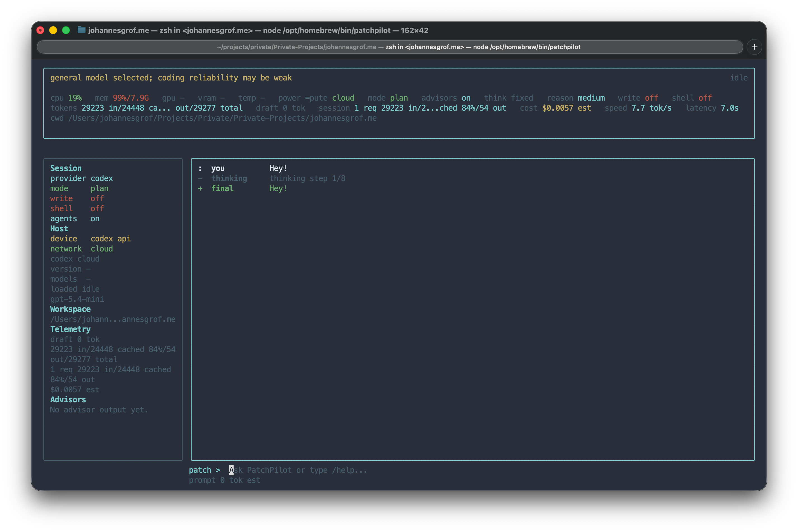Click the Session heading in sidebar
The image size is (798, 532).
click(x=66, y=168)
